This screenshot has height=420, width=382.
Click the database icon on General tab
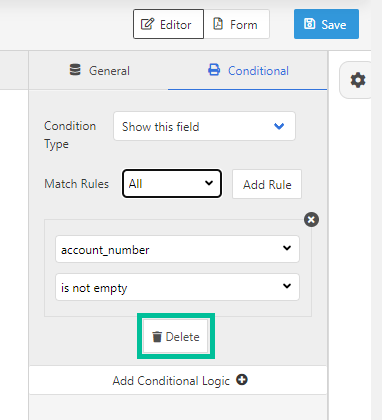(75, 70)
